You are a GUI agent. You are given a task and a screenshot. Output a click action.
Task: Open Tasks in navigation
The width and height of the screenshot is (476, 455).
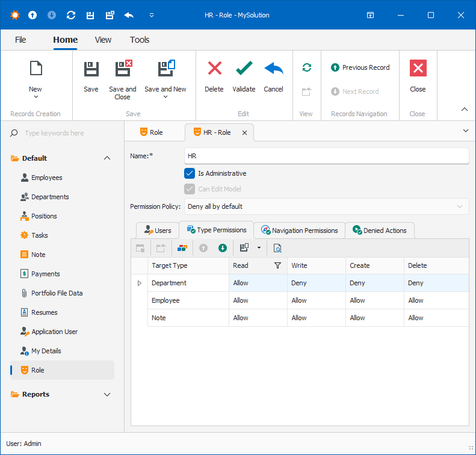pos(34,235)
